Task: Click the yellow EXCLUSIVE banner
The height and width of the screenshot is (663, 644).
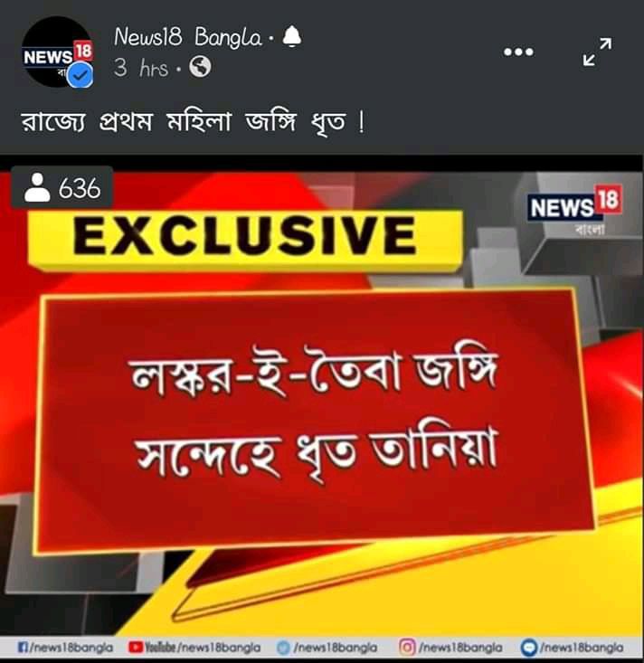Action: pos(244,237)
